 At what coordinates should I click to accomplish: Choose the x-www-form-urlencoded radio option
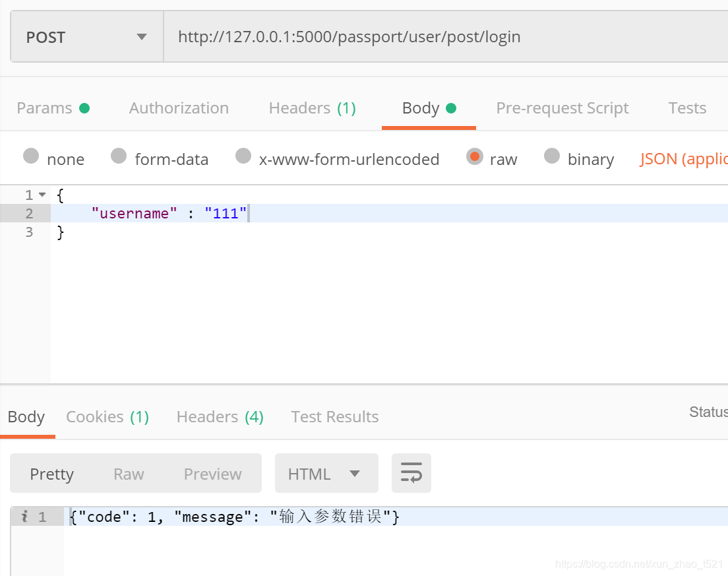point(243,156)
